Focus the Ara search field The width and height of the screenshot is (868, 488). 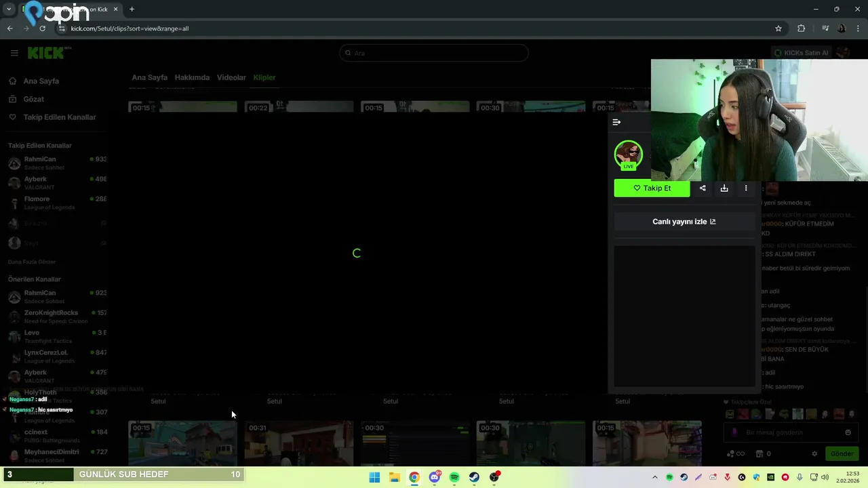(434, 53)
